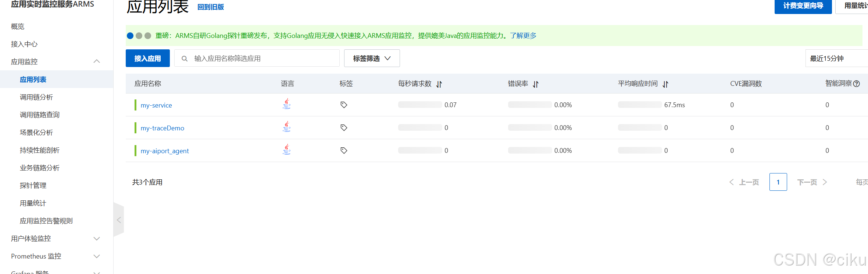Click the 智能洞察 help question icon
The image size is (868, 274).
(857, 84)
